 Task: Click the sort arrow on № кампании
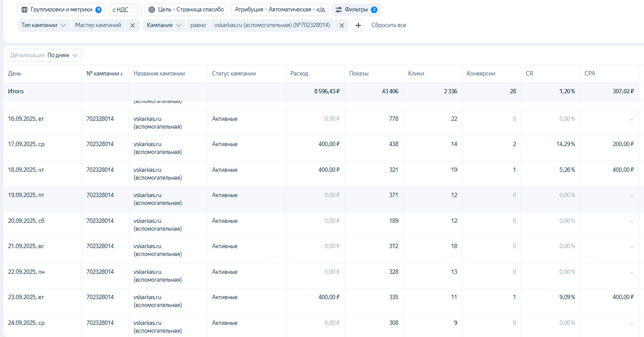click(x=122, y=74)
